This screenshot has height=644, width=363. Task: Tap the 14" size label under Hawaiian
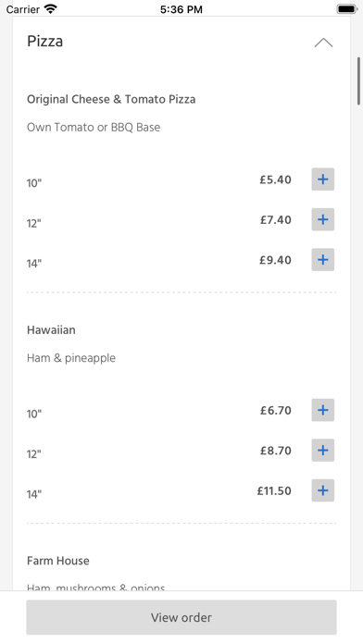(x=34, y=494)
